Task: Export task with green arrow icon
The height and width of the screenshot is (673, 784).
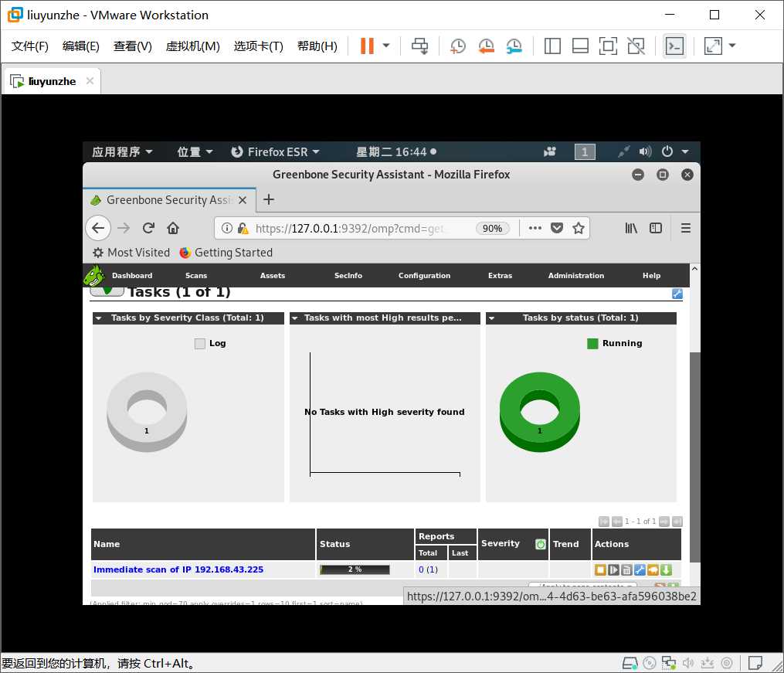Action: pos(666,569)
